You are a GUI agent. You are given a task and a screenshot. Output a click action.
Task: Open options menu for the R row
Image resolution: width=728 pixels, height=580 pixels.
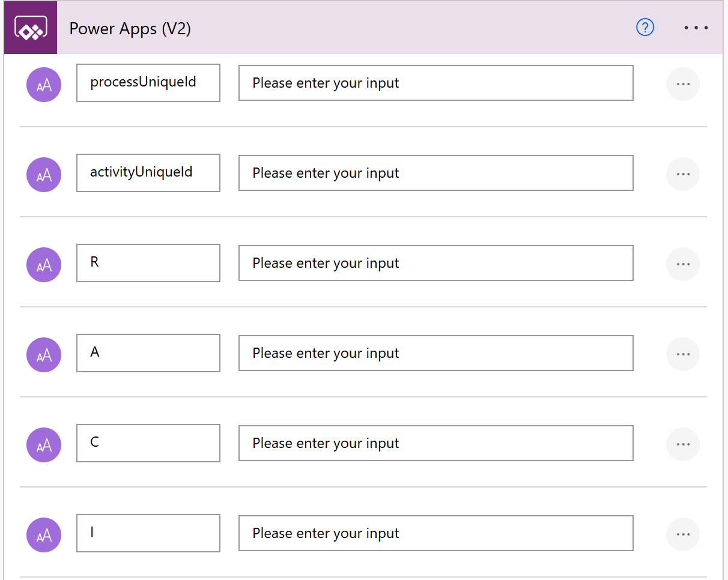coord(683,264)
